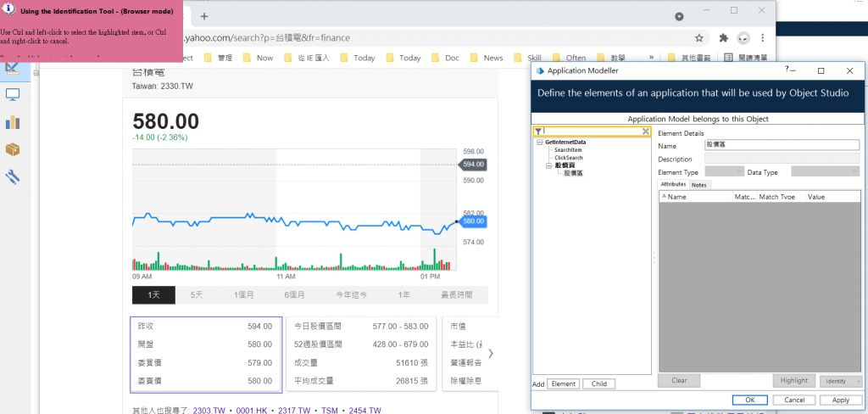
Task: Show next stock info card with chevron
Action: 491,354
